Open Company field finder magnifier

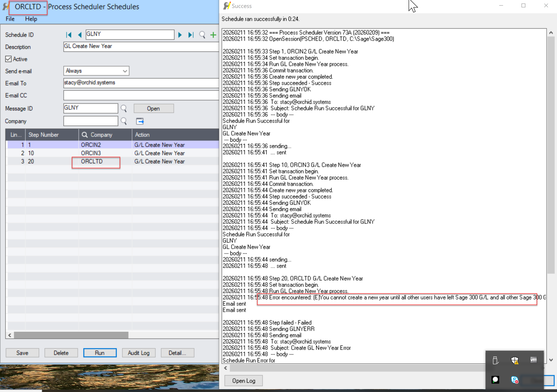[124, 121]
